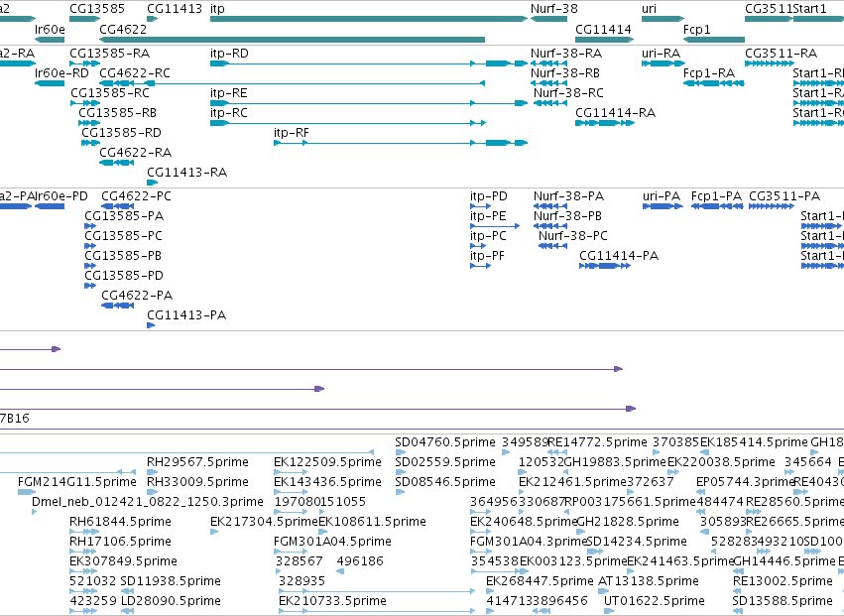Select the CG4622-PC protein label
This screenshot has height=616, width=844.
[x=136, y=196]
